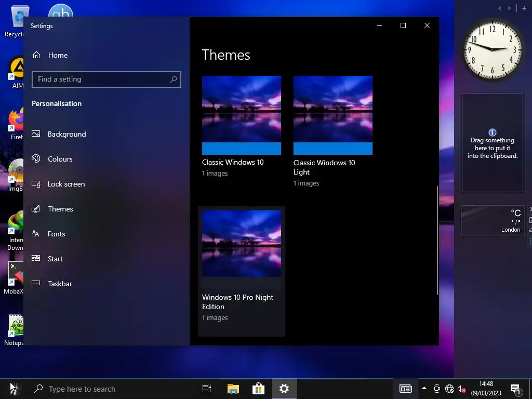Open network status tray icon

(x=449, y=389)
